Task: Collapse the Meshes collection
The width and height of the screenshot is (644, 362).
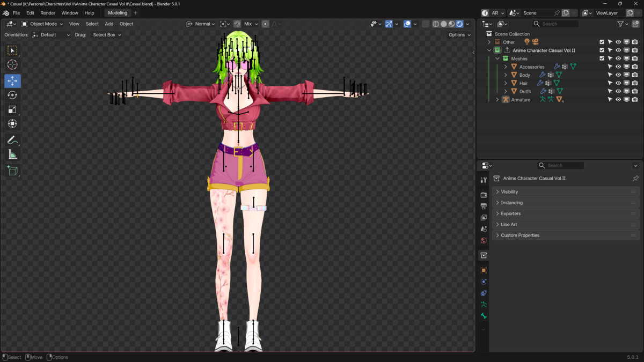Action: tap(497, 58)
